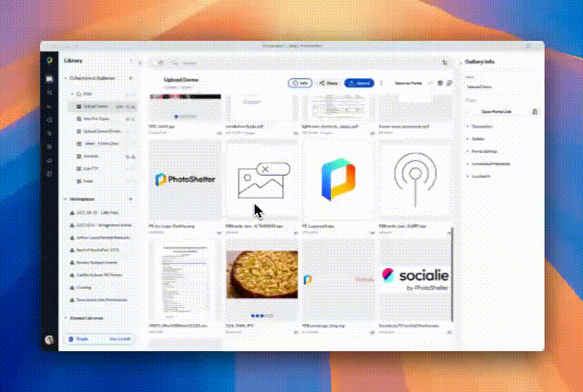Screen dimensions: 583x392
Task: Select the text document thumbnail
Action: click(x=185, y=279)
